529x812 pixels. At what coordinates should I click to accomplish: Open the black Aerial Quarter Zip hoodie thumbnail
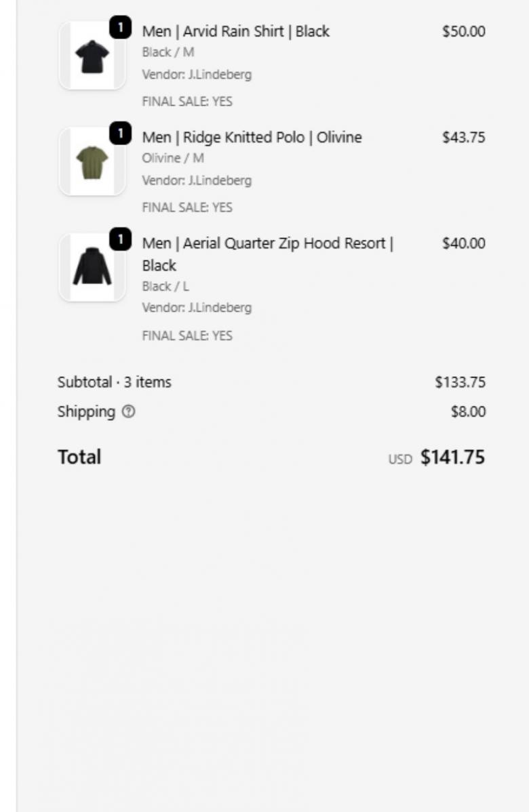click(x=92, y=267)
